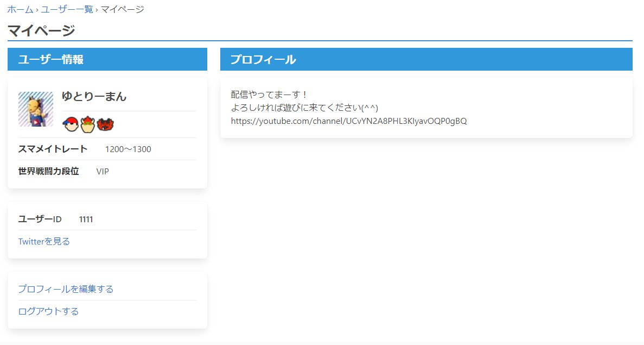Click the マイページ page heading

point(41,30)
